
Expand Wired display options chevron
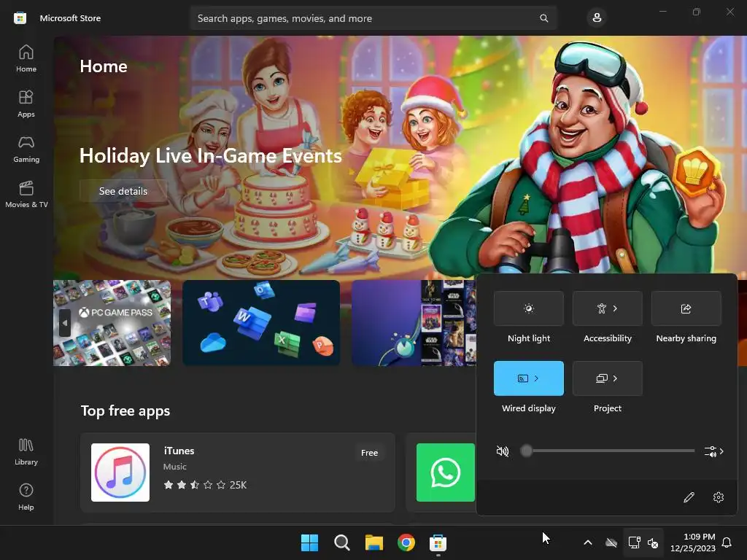coord(536,378)
